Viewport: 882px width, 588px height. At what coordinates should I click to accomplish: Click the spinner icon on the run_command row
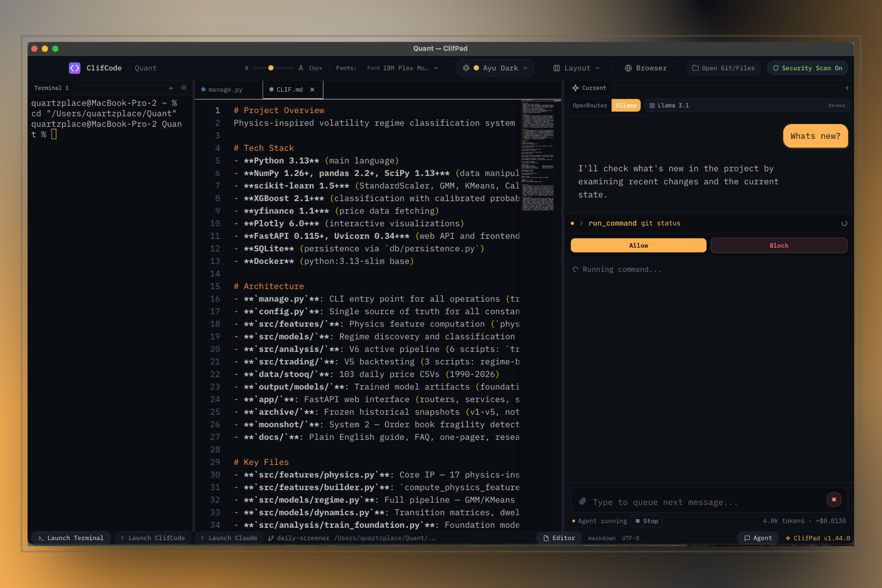(x=844, y=223)
